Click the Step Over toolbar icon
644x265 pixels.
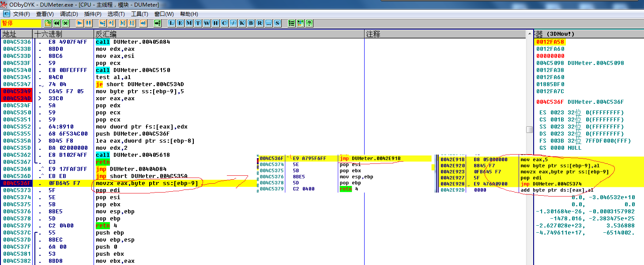pos(112,23)
